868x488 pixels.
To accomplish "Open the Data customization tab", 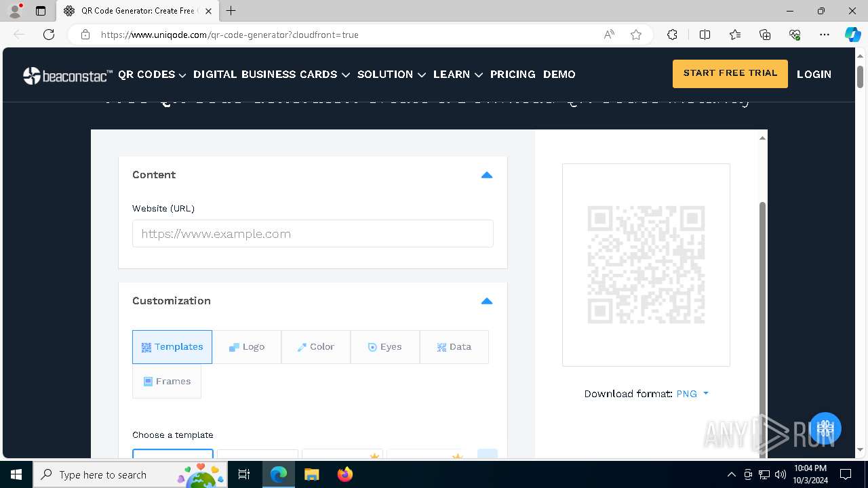I will click(454, 347).
